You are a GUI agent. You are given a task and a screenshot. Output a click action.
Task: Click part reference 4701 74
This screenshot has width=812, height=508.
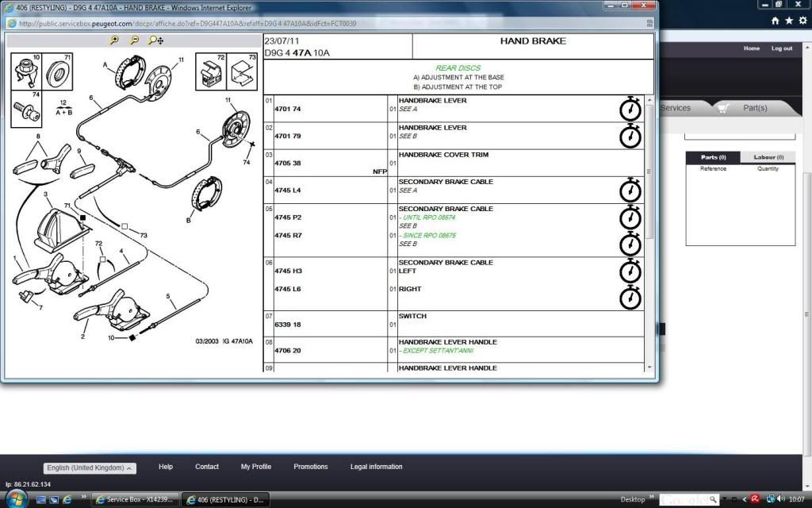tap(287, 109)
